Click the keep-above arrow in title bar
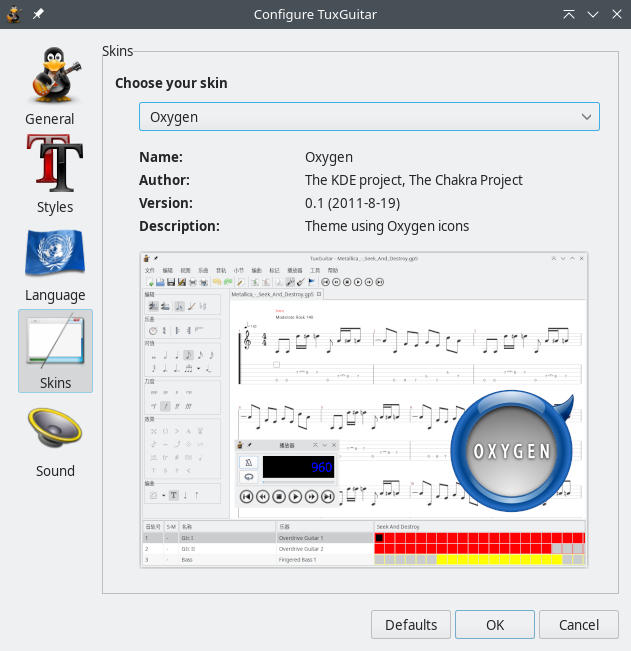The height and width of the screenshot is (651, 631). coord(569,15)
